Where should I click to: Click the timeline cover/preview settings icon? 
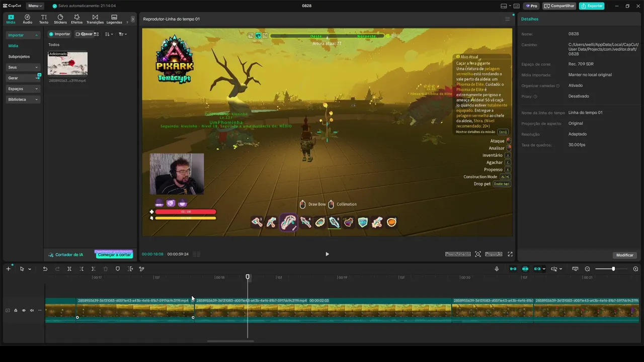(x=575, y=269)
